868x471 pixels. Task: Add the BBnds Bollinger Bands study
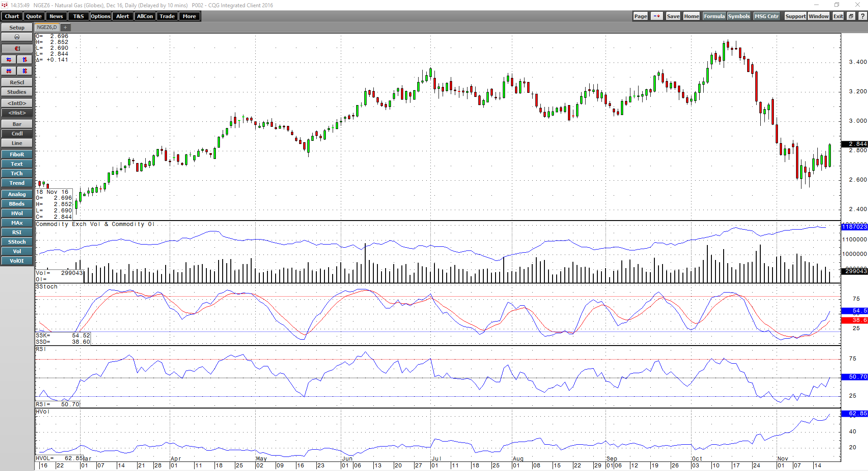coord(17,204)
